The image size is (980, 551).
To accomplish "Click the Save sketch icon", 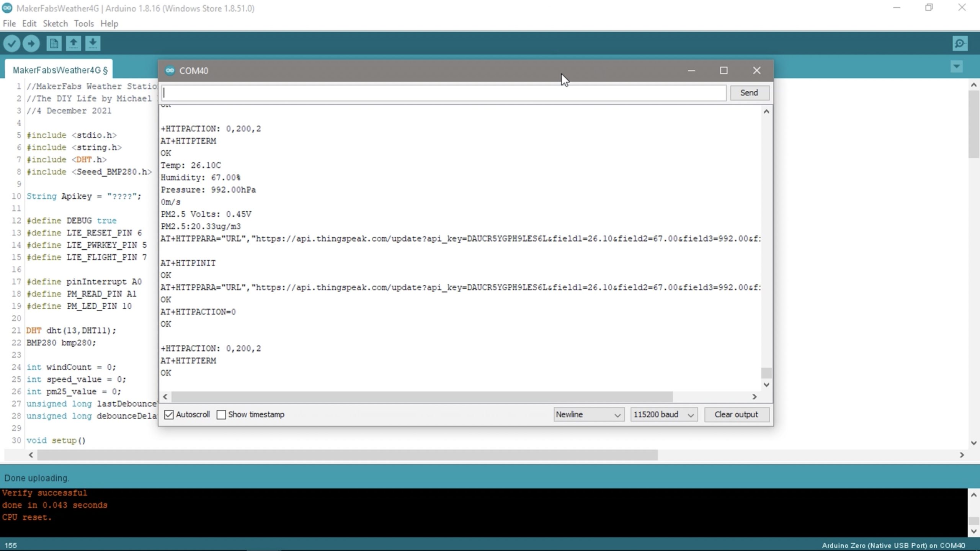I will coord(93,43).
